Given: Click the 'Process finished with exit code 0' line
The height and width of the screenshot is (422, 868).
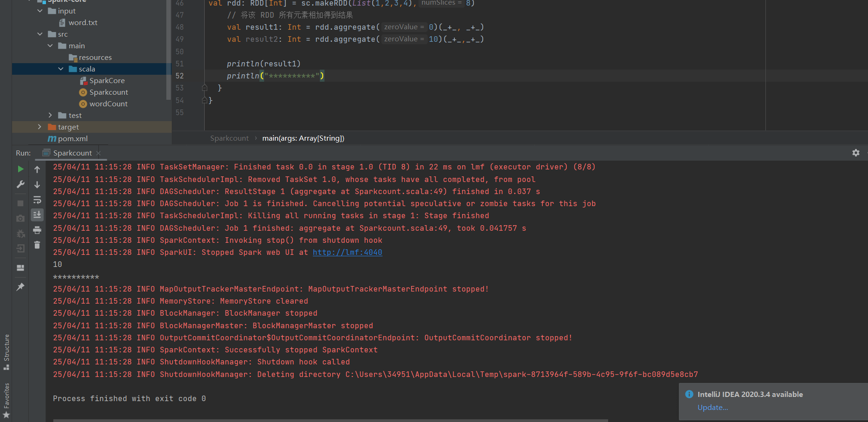Looking at the screenshot, I should coord(130,398).
